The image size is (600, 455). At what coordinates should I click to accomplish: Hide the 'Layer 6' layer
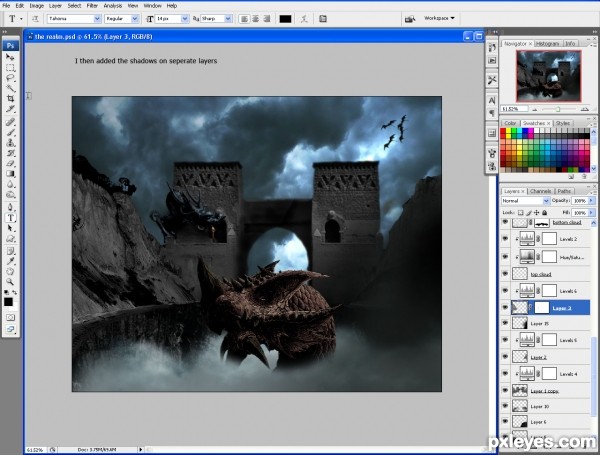click(505, 421)
